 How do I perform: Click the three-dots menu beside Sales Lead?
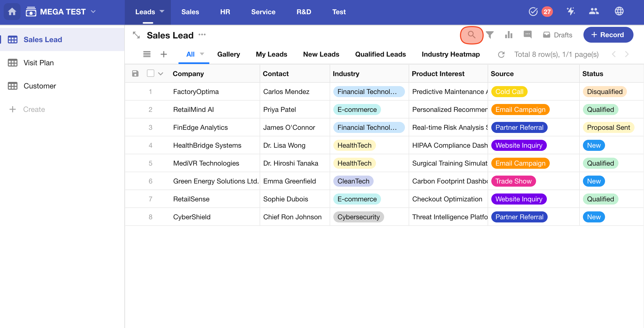pos(202,35)
